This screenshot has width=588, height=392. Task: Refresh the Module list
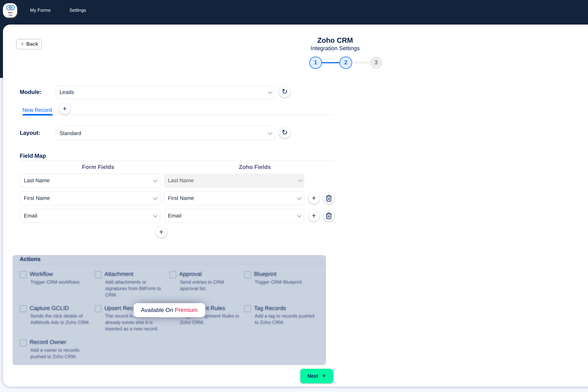click(x=285, y=92)
